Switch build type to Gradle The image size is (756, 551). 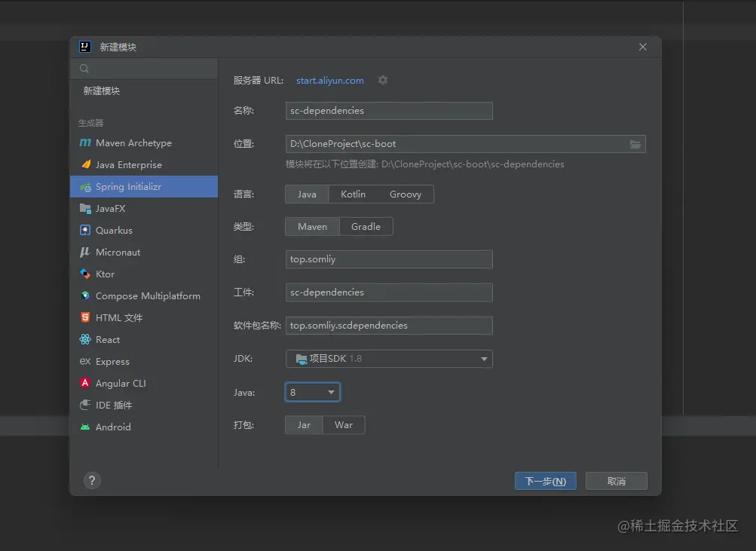click(366, 227)
